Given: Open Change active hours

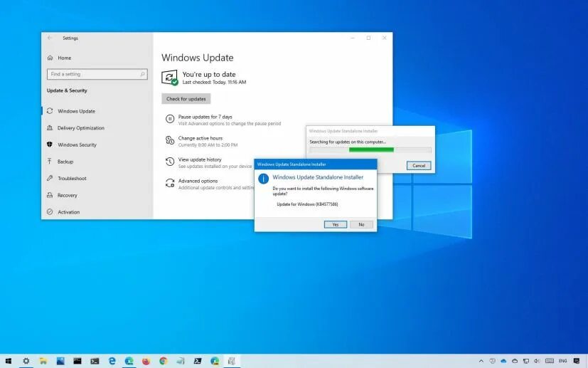Looking at the screenshot, I should click(201, 138).
